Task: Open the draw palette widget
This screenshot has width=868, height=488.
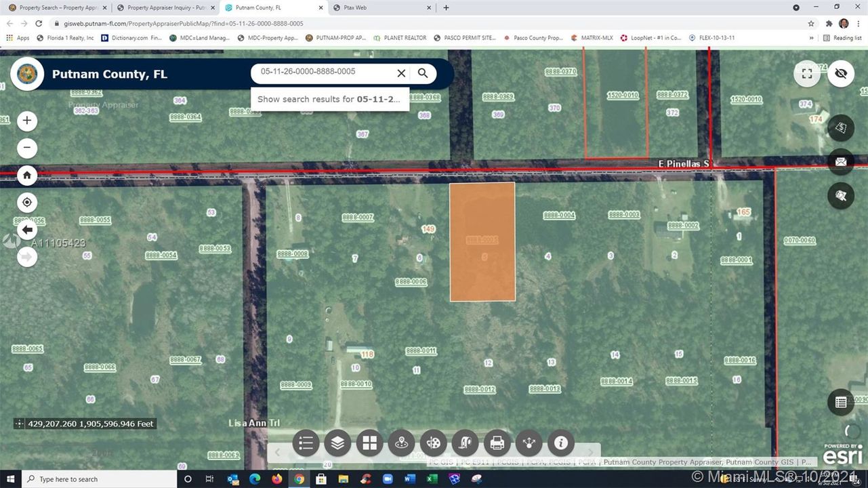Action: coord(433,443)
